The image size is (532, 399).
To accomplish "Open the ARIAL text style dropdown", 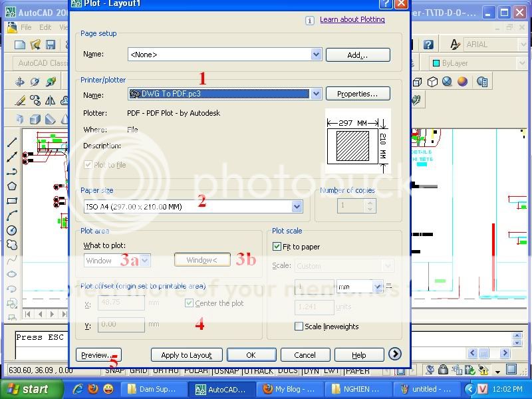I will 523,45.
